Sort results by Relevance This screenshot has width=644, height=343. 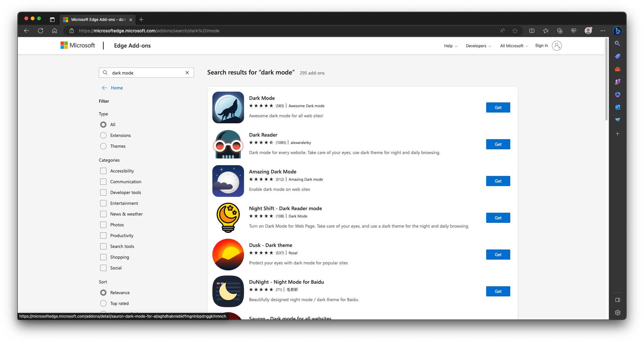click(103, 293)
